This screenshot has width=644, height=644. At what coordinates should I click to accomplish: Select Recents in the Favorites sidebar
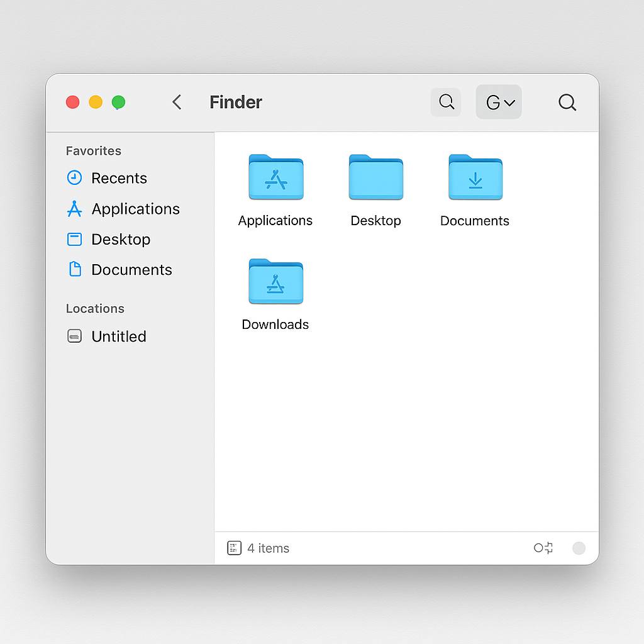coord(119,178)
